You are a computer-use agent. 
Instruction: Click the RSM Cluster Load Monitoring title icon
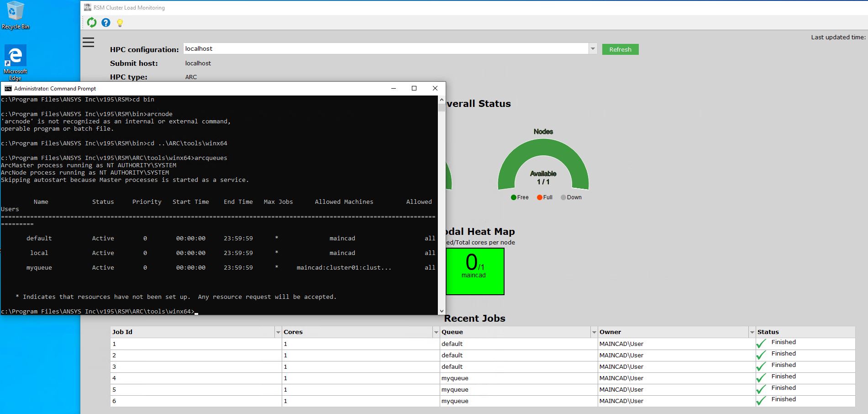[87, 7]
